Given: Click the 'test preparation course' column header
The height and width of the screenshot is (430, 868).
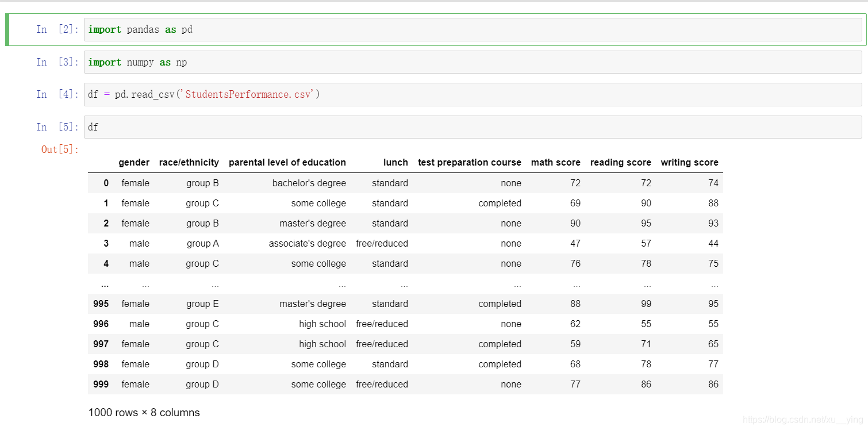Looking at the screenshot, I should pos(470,163).
